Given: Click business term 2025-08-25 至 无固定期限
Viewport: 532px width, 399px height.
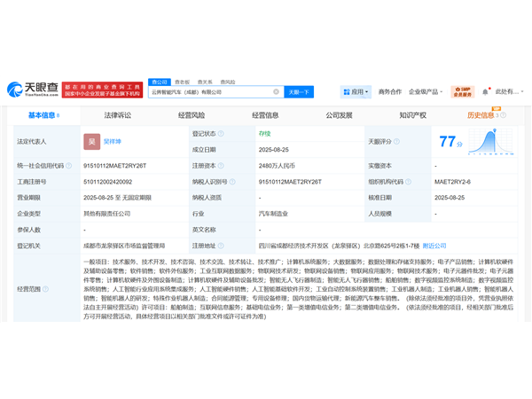Looking at the screenshot, I should point(117,198).
